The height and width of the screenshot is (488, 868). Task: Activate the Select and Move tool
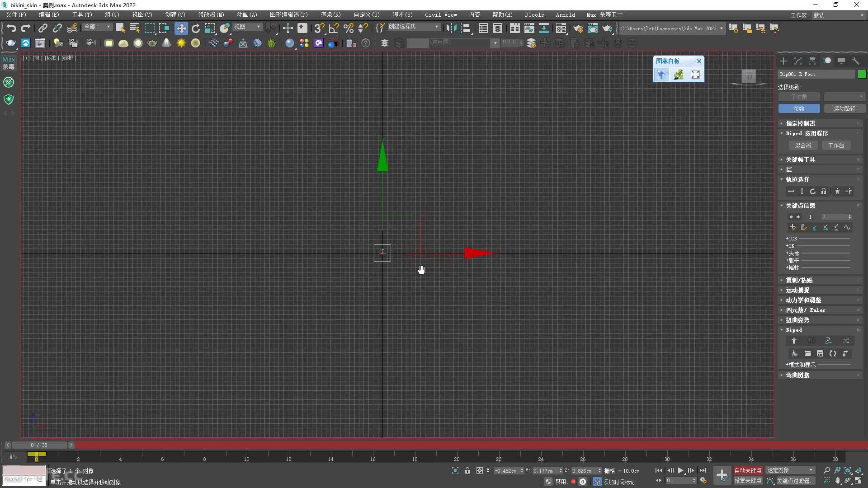[x=181, y=28]
